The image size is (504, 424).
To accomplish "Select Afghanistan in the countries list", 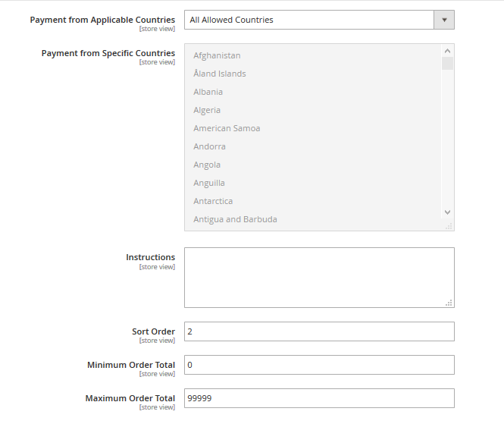I will point(217,55).
